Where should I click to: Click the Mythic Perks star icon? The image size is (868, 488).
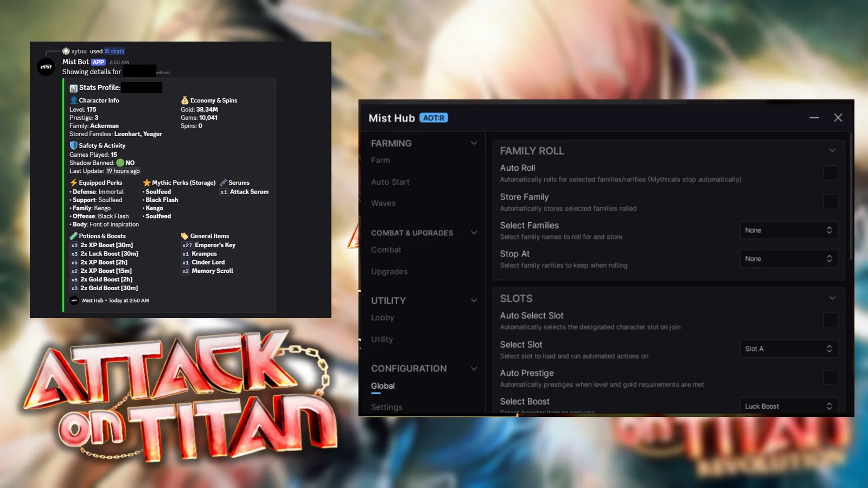click(146, 183)
